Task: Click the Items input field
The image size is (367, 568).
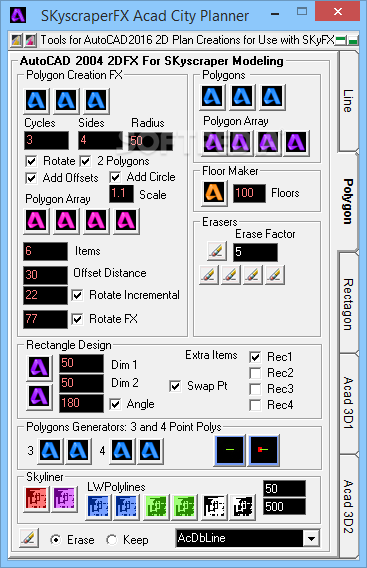Action: [x=45, y=251]
